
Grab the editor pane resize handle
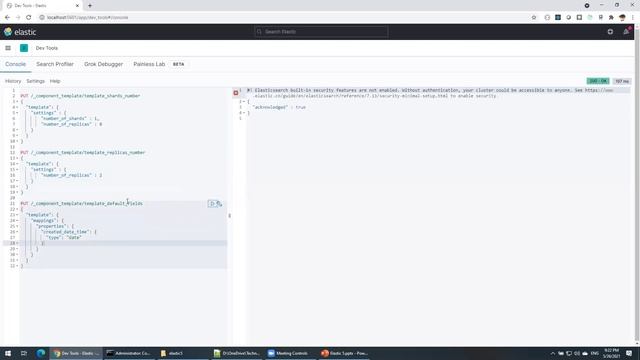pos(229,216)
